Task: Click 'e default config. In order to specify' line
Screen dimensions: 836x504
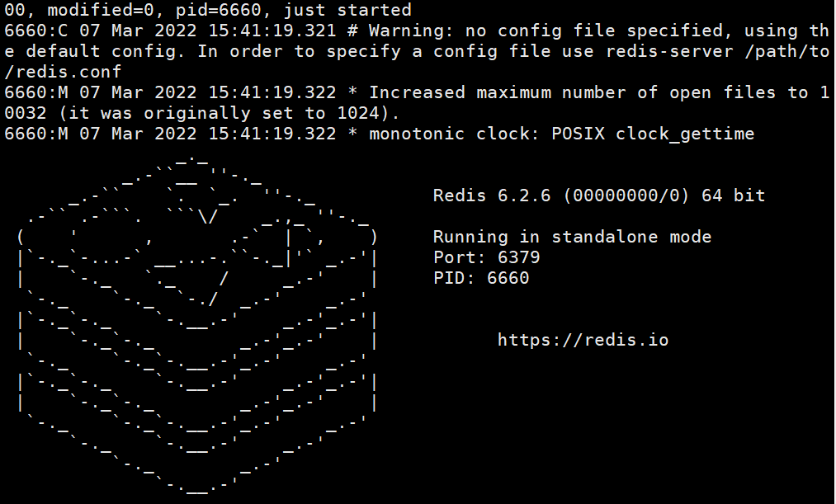Action: (417, 51)
